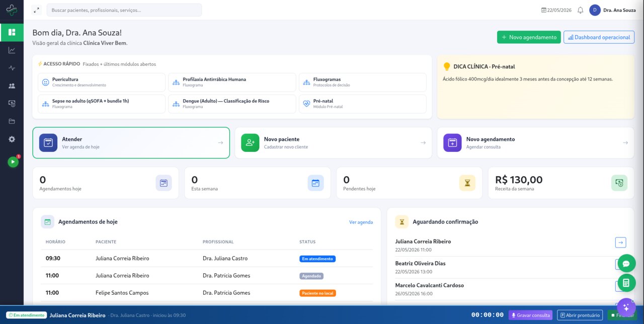Screen dimensions: 644x324
Task: Open Sepse no adulto qSOFA fluxograma
Action: tap(102, 104)
